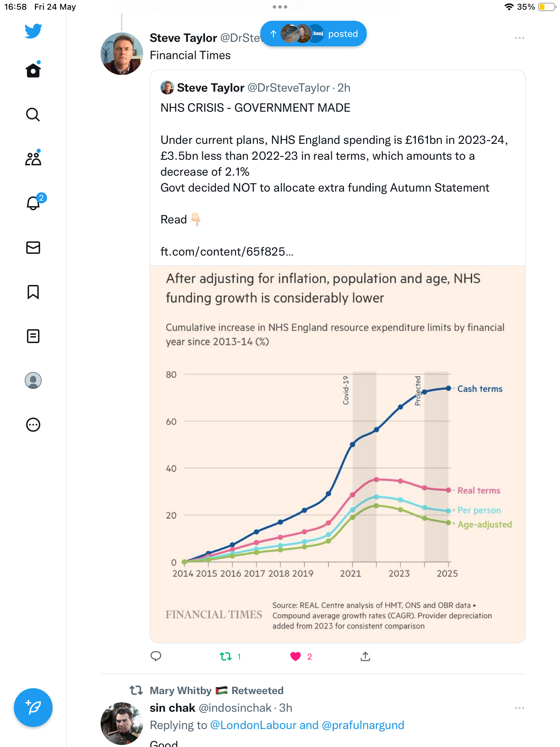Open the small Steve Taylor avatar in quoted tweet

pyautogui.click(x=167, y=87)
